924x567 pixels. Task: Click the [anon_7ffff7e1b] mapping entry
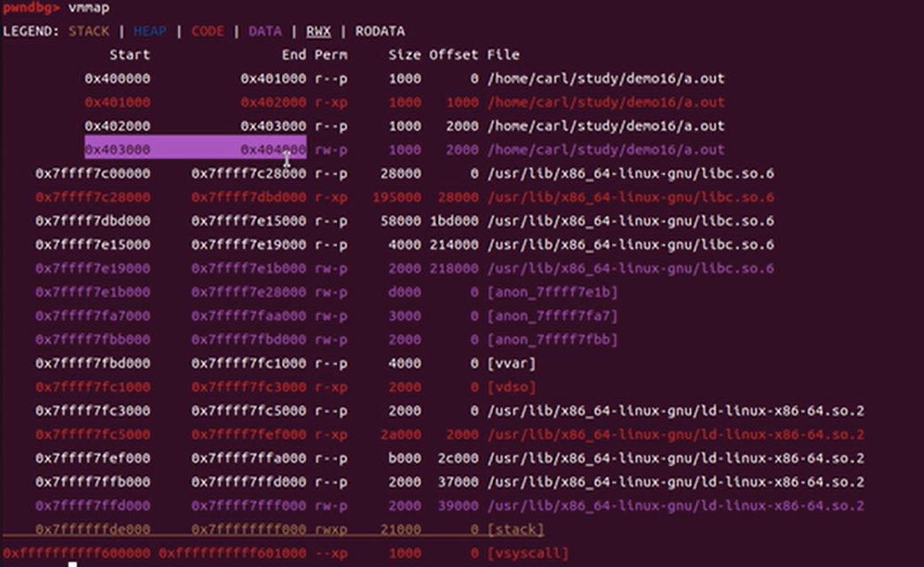pos(552,292)
